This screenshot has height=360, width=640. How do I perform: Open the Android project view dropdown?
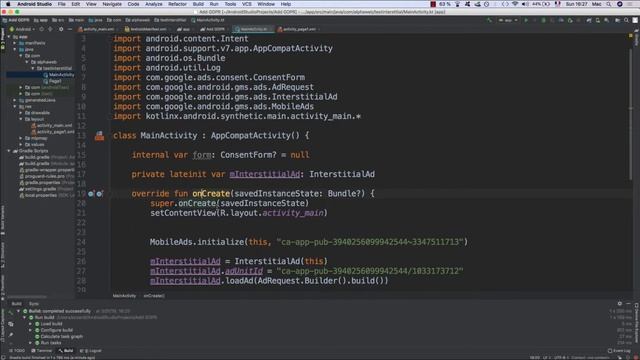tap(22, 29)
